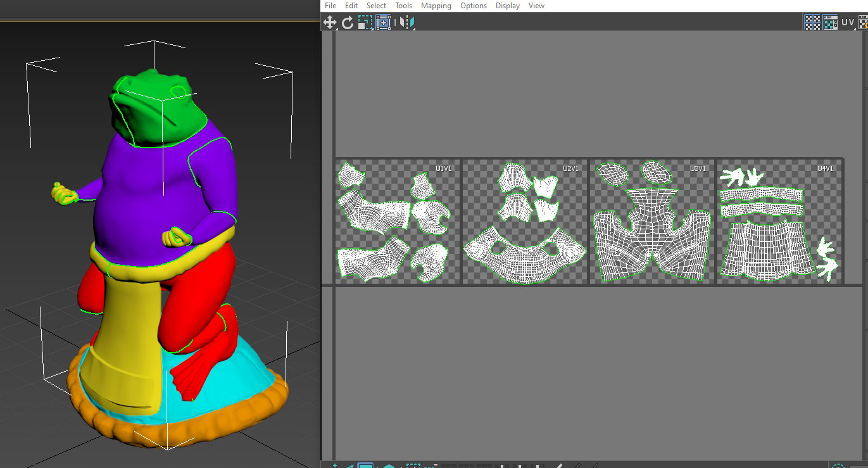This screenshot has height=468, width=868.
Task: Open the File menu
Action: pos(330,6)
